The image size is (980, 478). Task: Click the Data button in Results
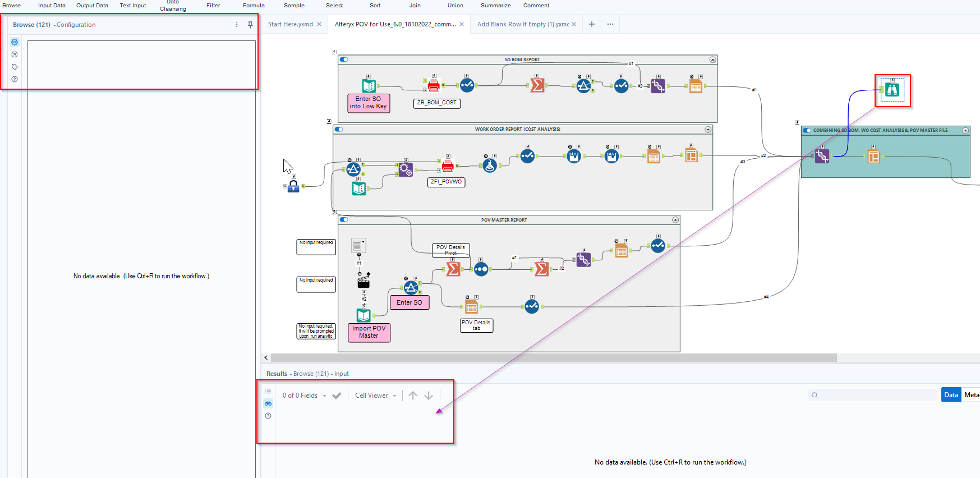click(951, 395)
